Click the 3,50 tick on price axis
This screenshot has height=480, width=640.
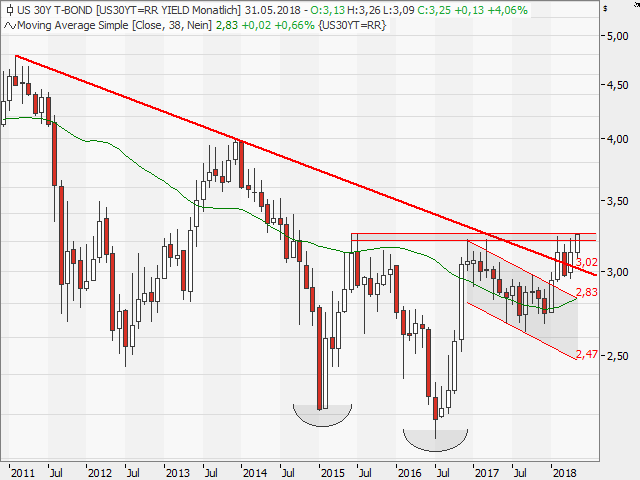(618, 201)
